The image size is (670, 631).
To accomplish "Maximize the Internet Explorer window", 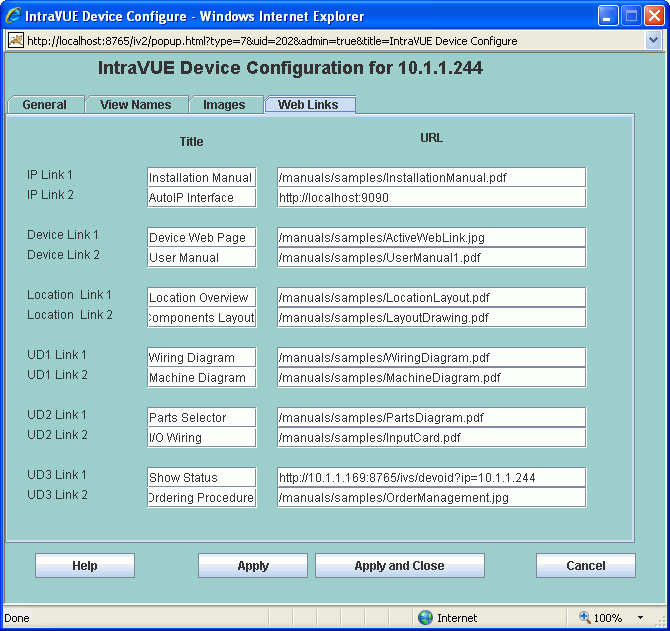I will point(631,16).
